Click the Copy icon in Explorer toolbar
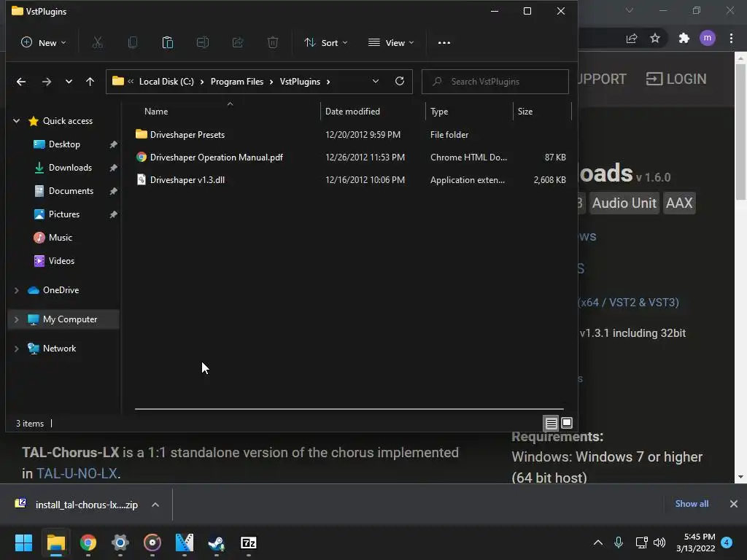The width and height of the screenshot is (747, 560). [x=133, y=43]
